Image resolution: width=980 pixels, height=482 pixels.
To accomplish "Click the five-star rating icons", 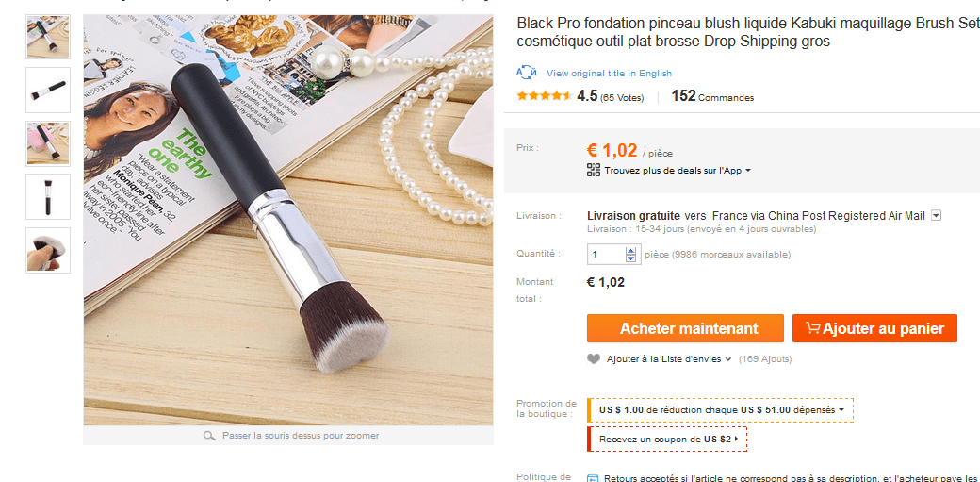I will [x=544, y=96].
